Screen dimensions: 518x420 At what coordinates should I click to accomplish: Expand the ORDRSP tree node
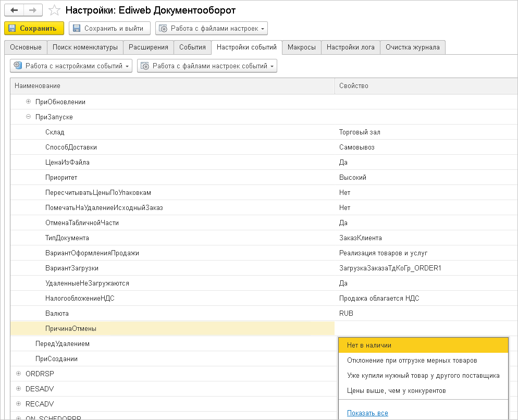point(19,374)
